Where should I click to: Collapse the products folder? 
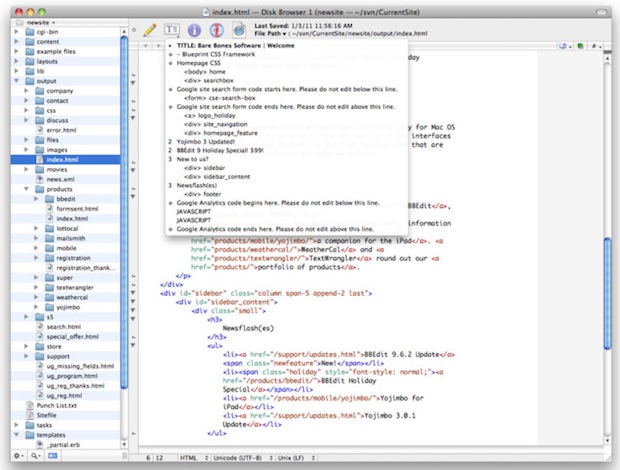[26, 189]
